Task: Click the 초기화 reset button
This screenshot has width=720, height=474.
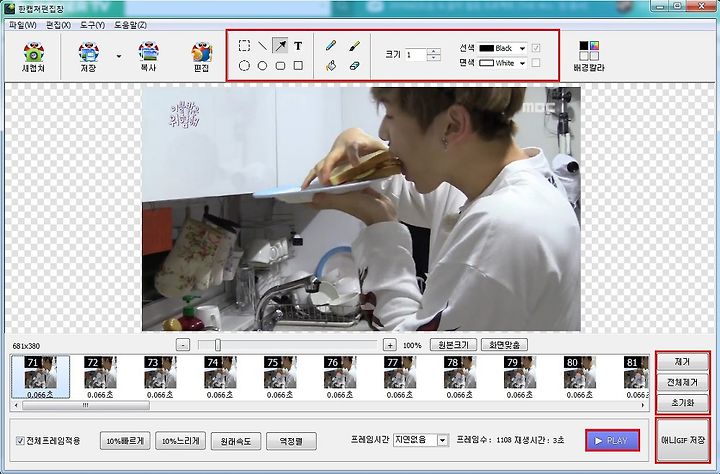Action: click(x=683, y=403)
